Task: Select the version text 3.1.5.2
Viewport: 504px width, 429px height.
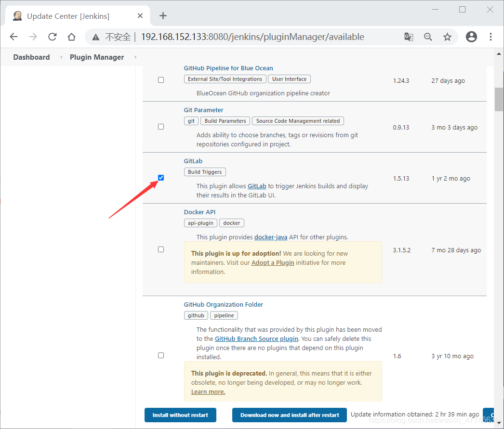Action: 401,250
